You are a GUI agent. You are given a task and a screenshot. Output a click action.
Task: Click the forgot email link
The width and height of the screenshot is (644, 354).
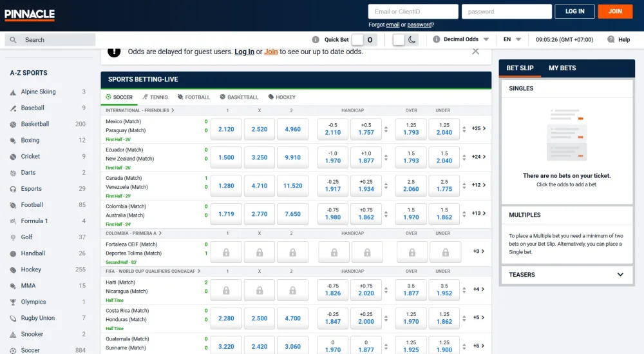[393, 25]
